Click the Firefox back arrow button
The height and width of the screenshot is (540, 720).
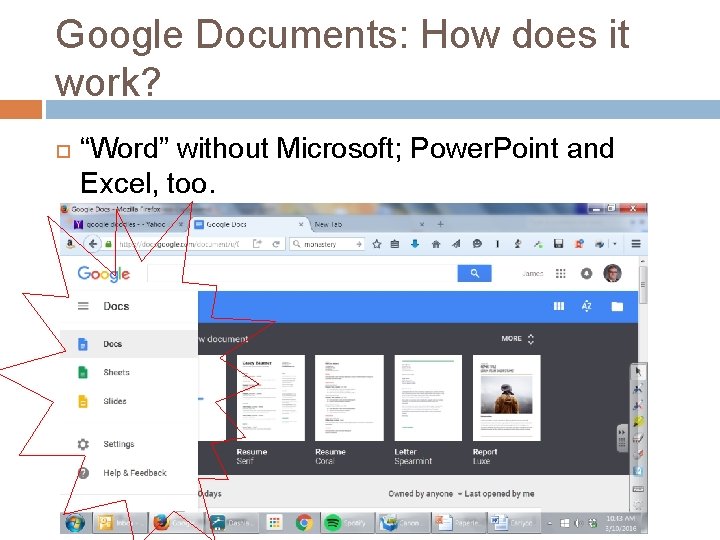(x=93, y=244)
